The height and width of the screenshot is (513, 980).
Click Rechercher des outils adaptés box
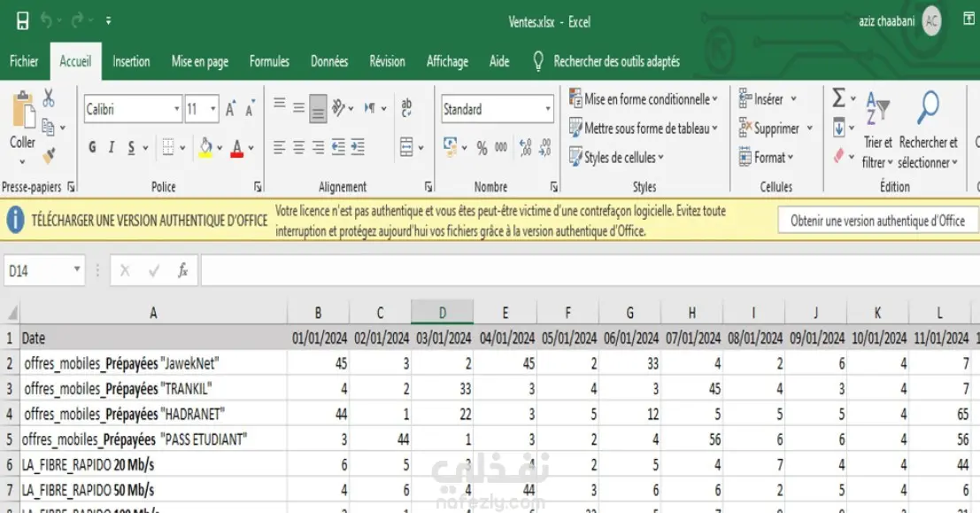pyautogui.click(x=616, y=61)
